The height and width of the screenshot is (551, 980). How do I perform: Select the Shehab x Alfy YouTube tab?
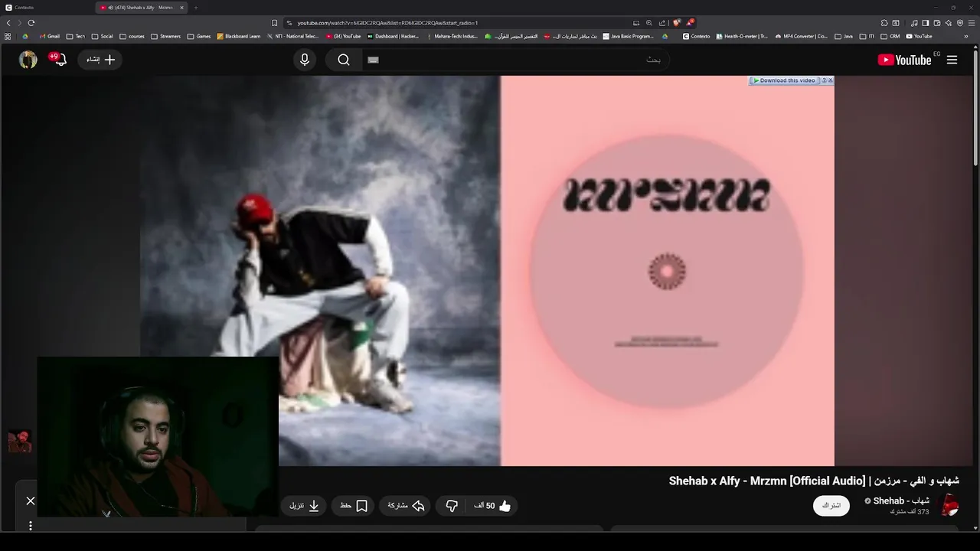pos(142,8)
